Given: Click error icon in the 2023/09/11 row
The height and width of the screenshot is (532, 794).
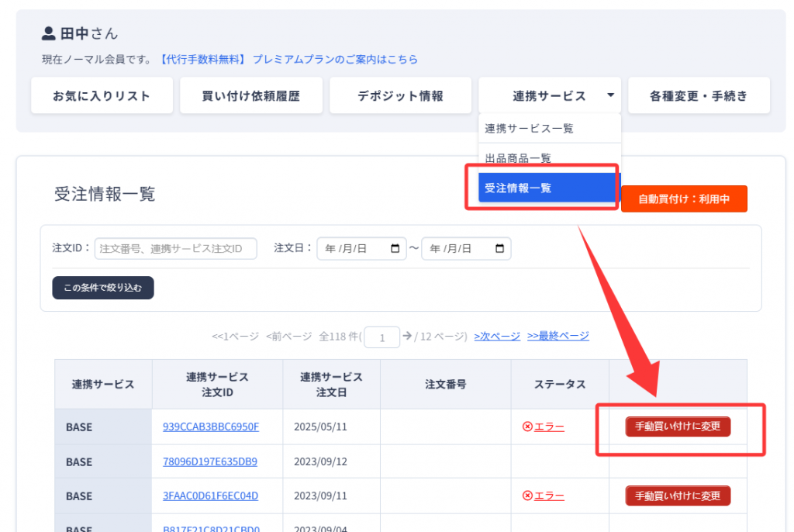Looking at the screenshot, I should pos(527,496).
